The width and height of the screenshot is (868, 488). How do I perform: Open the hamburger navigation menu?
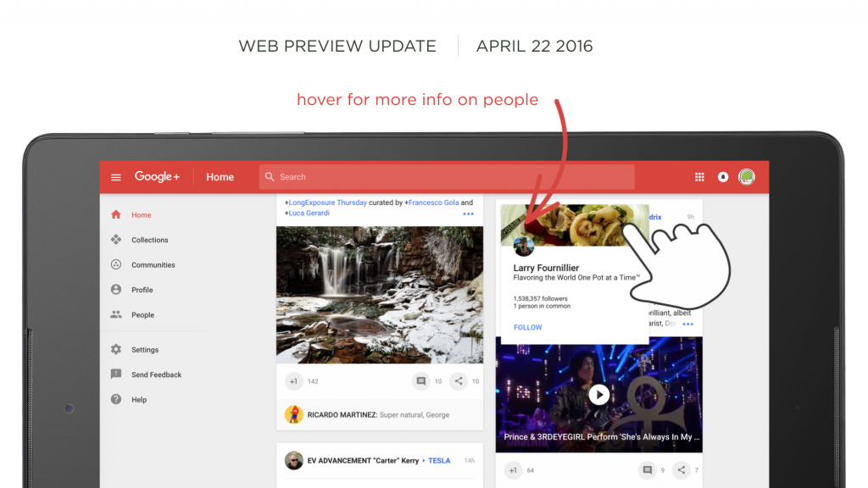pos(115,177)
